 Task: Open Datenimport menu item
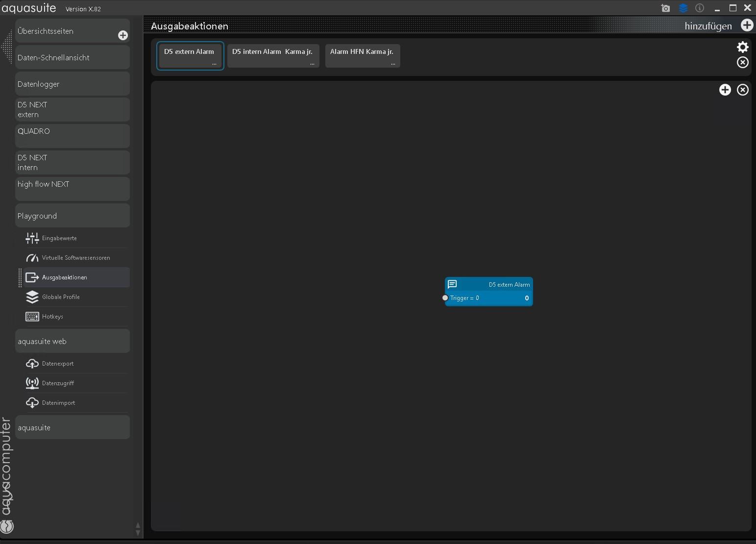pyautogui.click(x=76, y=403)
